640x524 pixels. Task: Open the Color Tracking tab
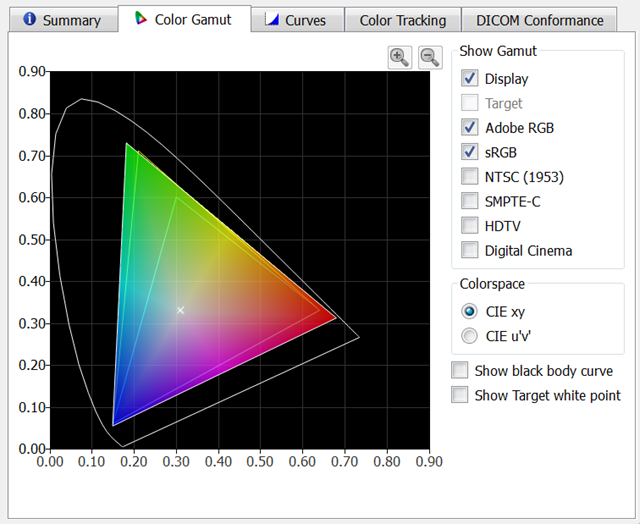coord(402,20)
